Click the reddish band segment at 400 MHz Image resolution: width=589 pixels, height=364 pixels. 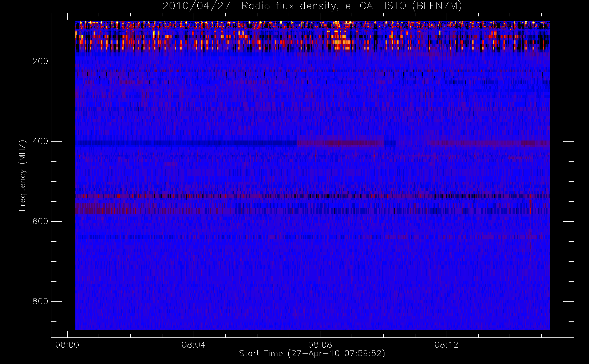point(341,143)
